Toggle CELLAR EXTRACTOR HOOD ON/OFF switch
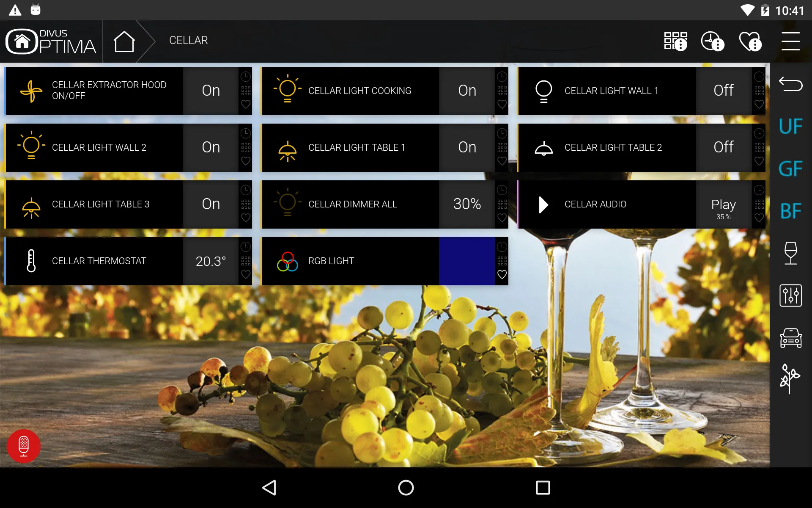 point(211,90)
